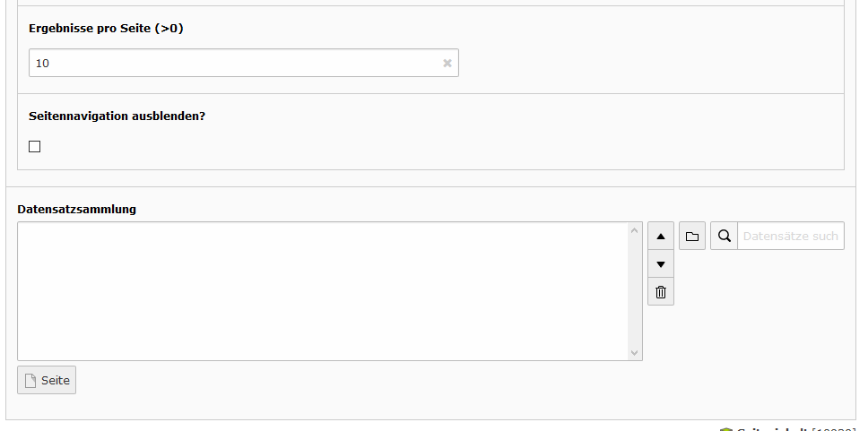Screen dimensions: 868x431
Task: Click the list box scroll down arrow
Action: pos(634,352)
